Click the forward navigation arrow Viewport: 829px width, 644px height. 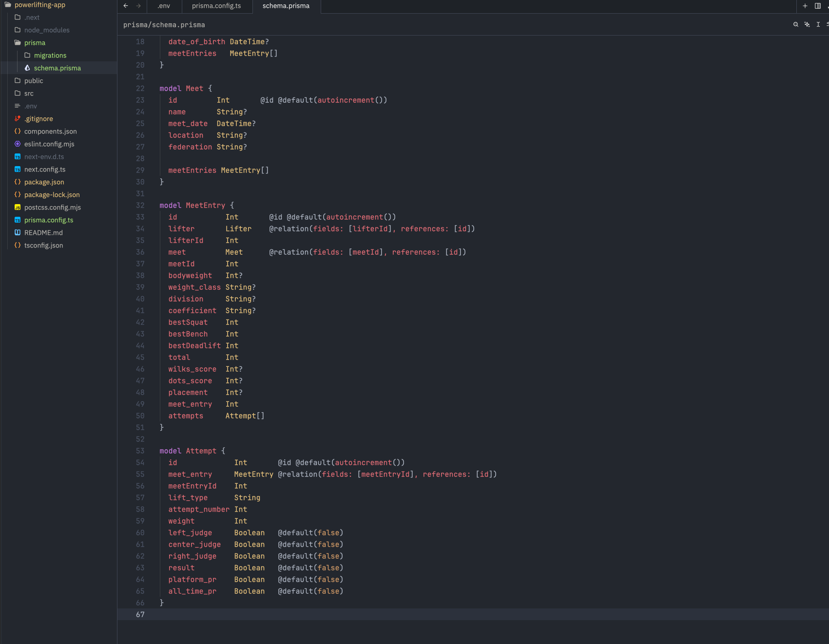pyautogui.click(x=138, y=6)
